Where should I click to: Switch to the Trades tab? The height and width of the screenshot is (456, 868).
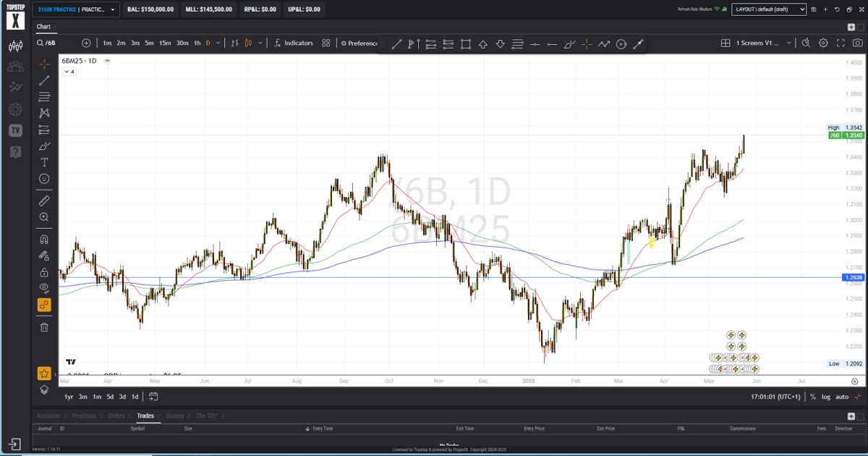(x=145, y=415)
